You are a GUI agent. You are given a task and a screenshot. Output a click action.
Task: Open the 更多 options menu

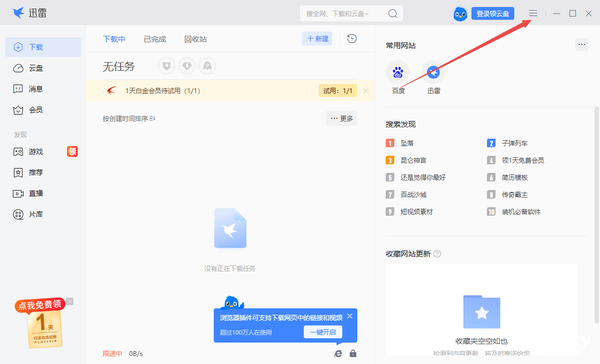pyautogui.click(x=341, y=119)
